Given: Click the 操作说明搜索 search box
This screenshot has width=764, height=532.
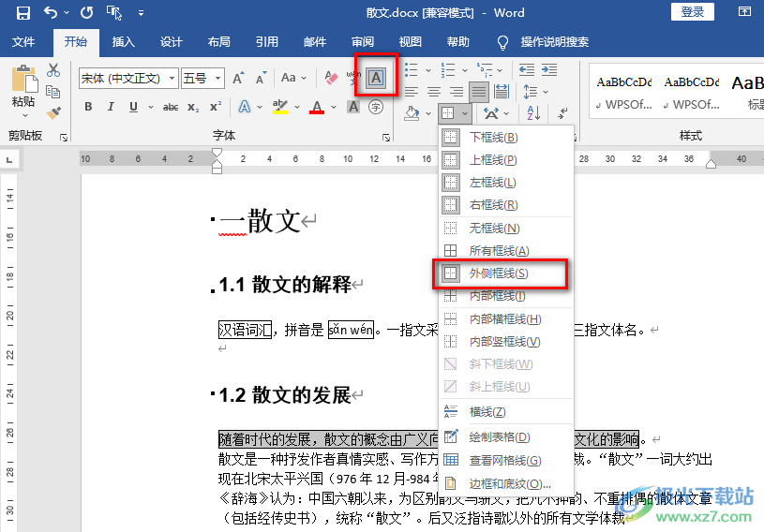Looking at the screenshot, I should click(554, 42).
